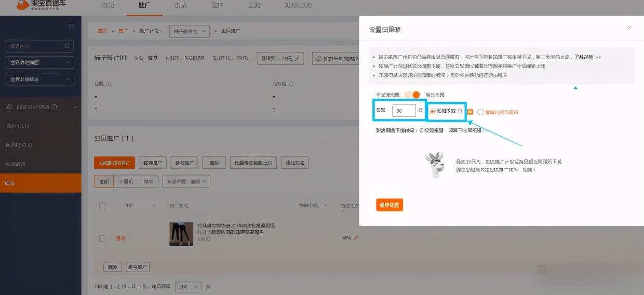Click the last button in promotion toolbar

[295, 163]
